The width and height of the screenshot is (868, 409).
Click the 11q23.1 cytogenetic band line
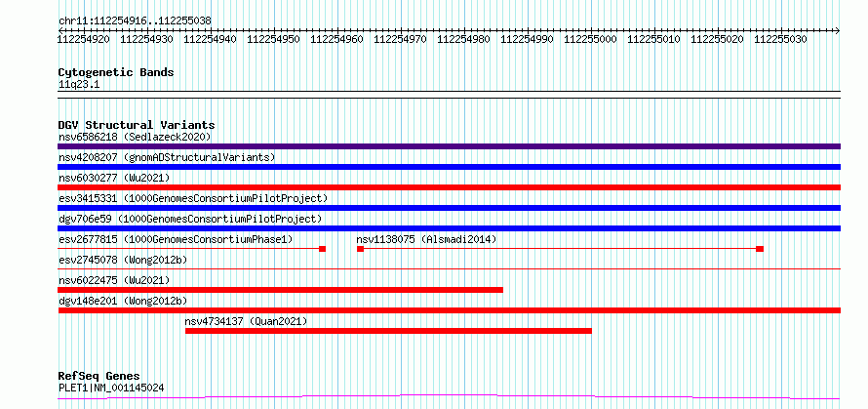[x=449, y=95]
